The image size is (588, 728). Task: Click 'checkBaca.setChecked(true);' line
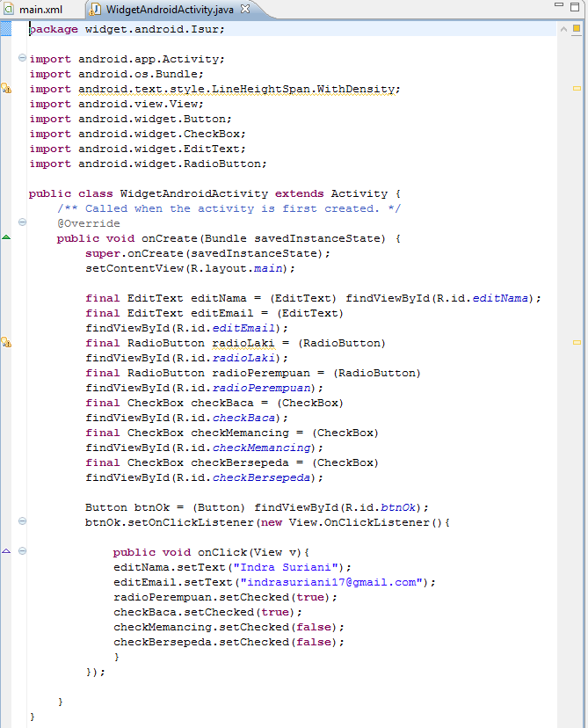click(207, 612)
